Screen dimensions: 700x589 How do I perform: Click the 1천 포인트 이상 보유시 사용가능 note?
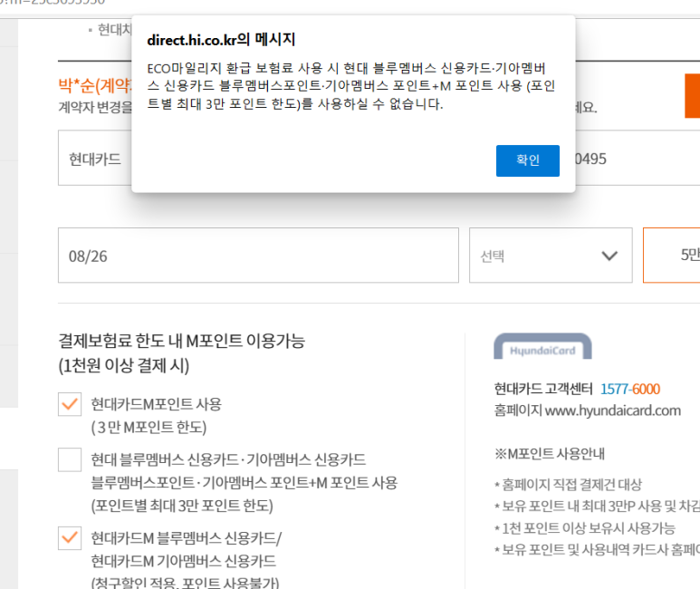coord(585,528)
